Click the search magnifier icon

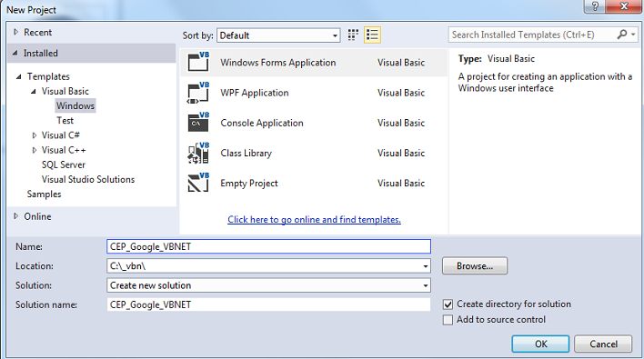622,35
